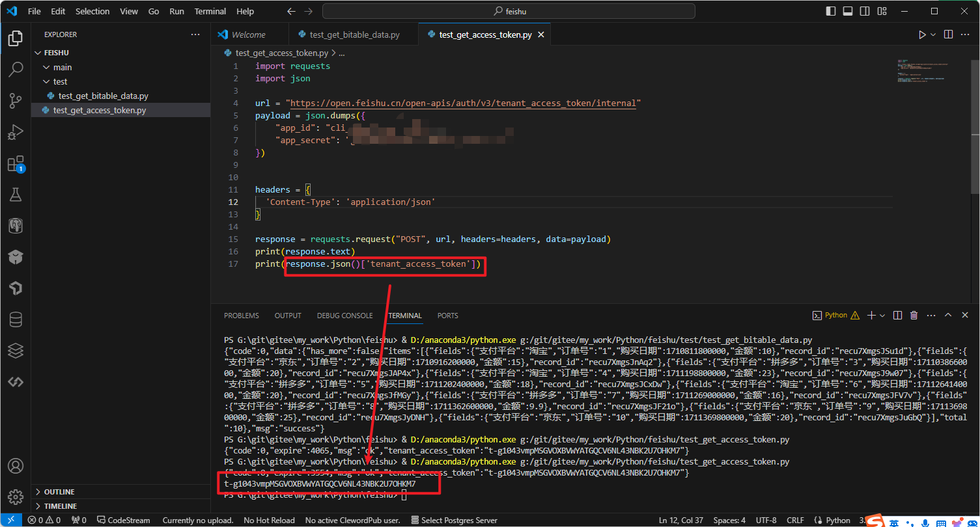The image size is (980, 527).
Task: Run the Python file with play button
Action: tap(922, 34)
